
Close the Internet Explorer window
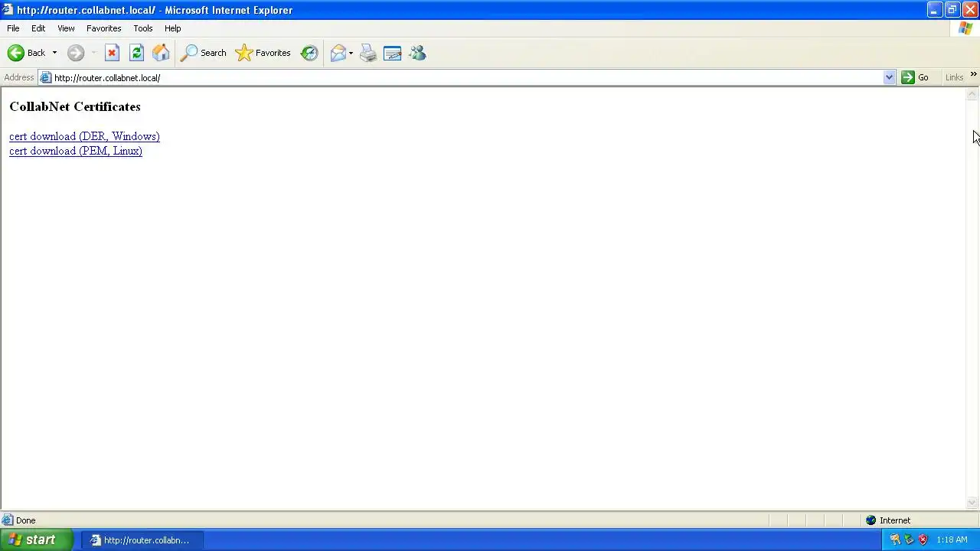coord(969,10)
